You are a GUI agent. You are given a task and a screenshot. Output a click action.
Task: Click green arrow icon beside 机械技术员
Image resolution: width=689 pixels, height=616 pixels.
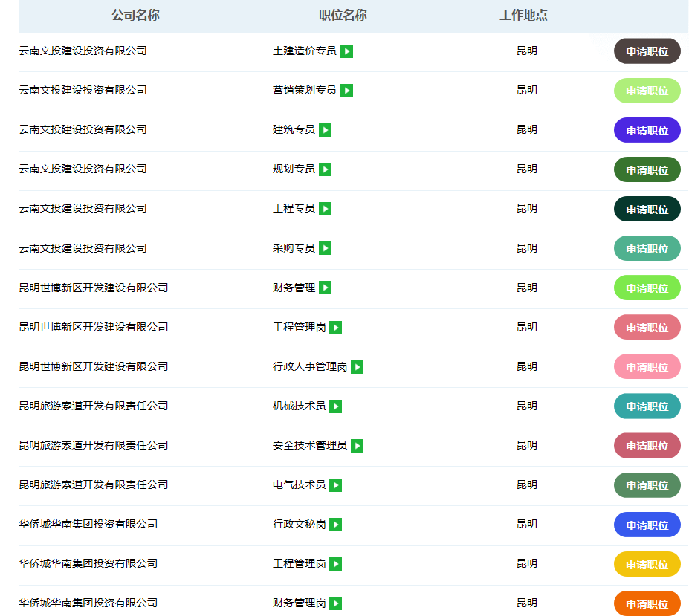tap(335, 406)
